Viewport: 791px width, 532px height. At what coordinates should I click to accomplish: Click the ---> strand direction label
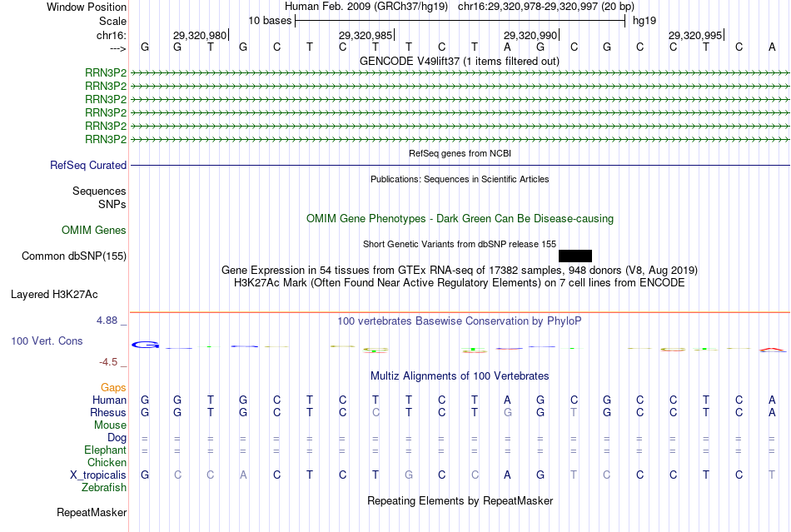[117, 48]
